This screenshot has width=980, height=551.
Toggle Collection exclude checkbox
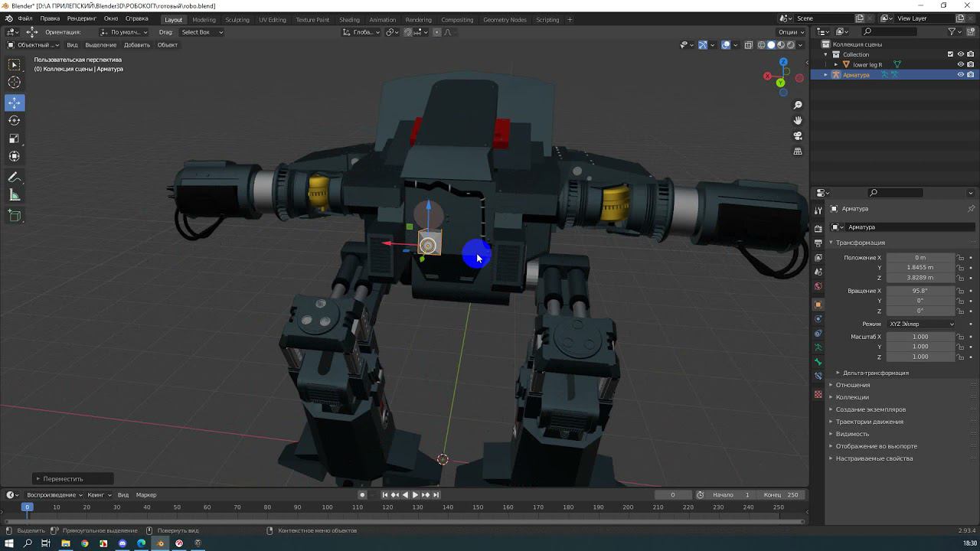(x=950, y=54)
